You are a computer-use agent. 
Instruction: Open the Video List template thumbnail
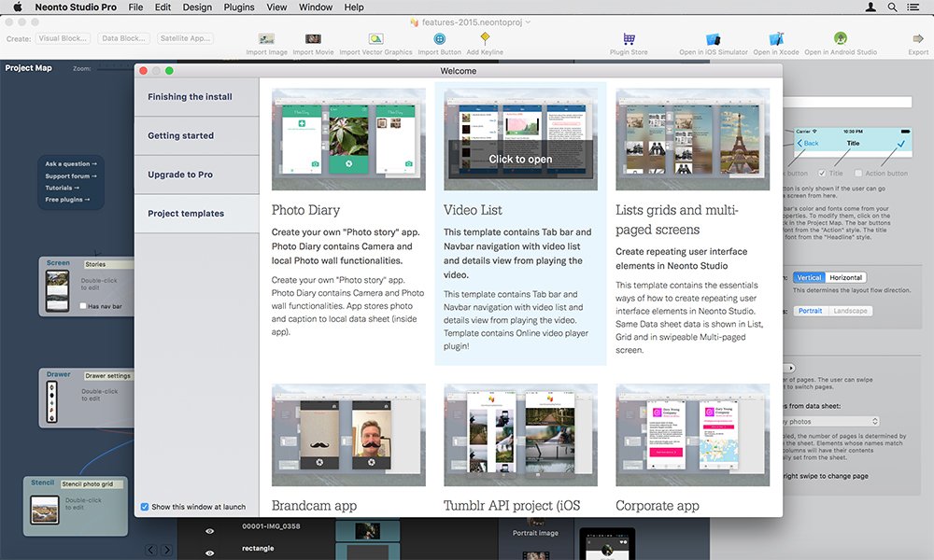(520, 139)
